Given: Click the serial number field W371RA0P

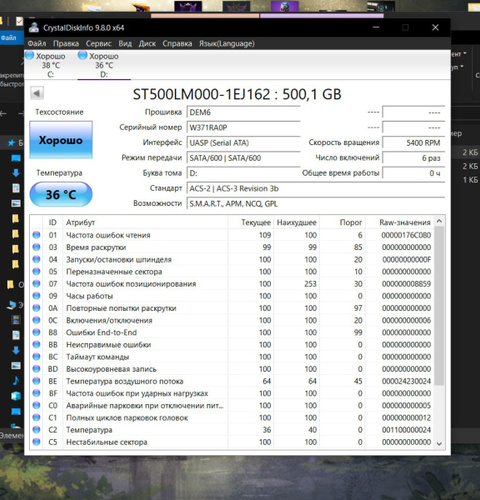Looking at the screenshot, I should pyautogui.click(x=243, y=128).
